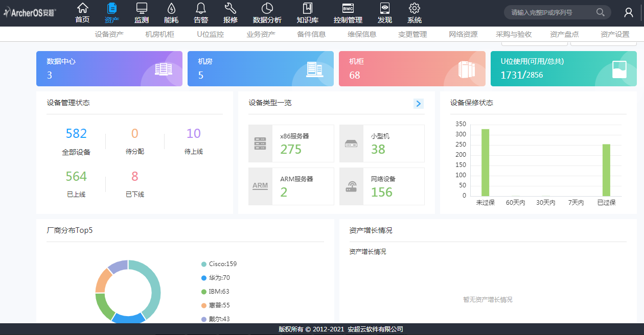Expand the 设备类型一览 next arrow
This screenshot has height=335, width=644.
(419, 104)
